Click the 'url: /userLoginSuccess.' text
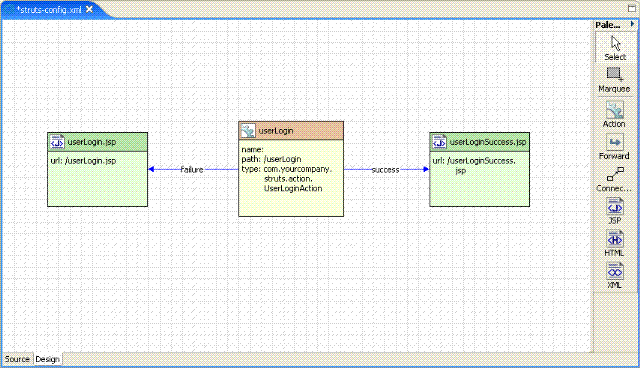This screenshot has height=368, width=640. [474, 161]
